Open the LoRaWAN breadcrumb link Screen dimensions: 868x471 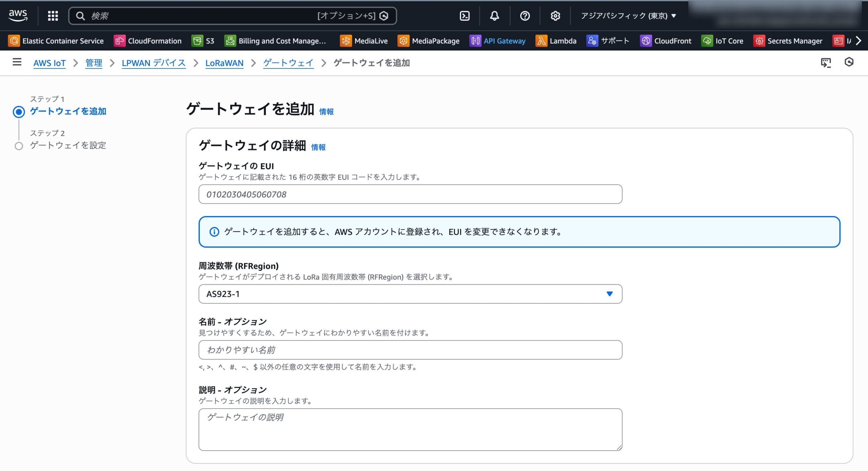(224, 63)
